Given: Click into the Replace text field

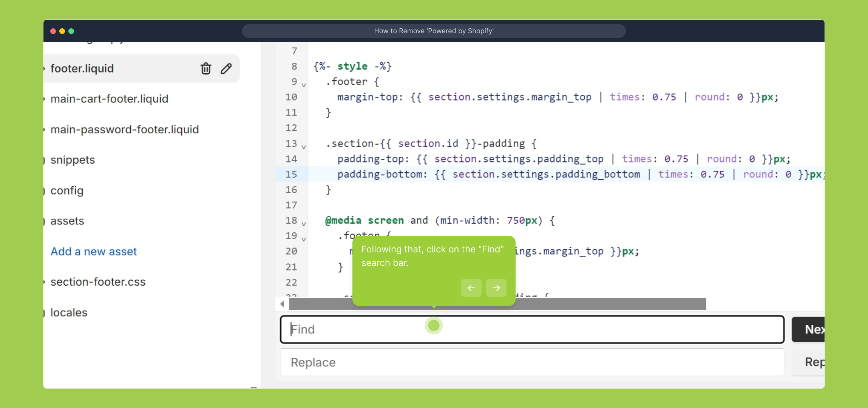Looking at the screenshot, I should [x=532, y=362].
